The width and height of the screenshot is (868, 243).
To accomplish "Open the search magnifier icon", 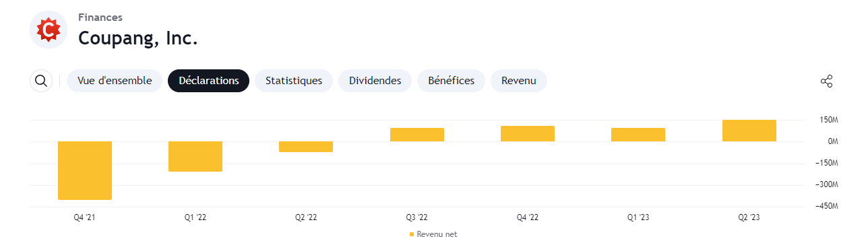I will pos(41,81).
